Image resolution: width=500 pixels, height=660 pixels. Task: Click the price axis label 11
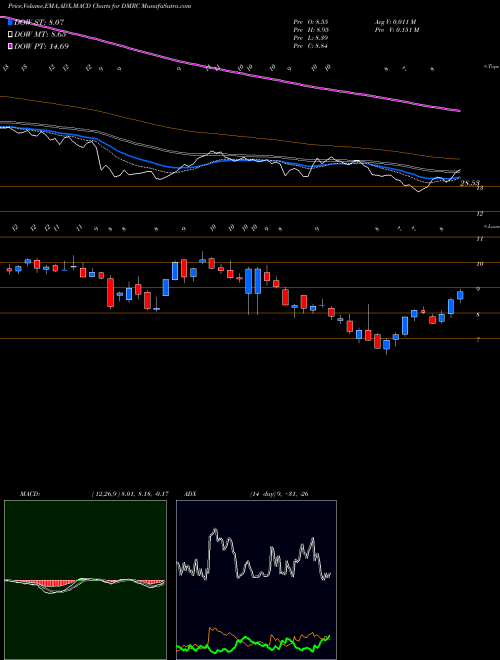(479, 239)
